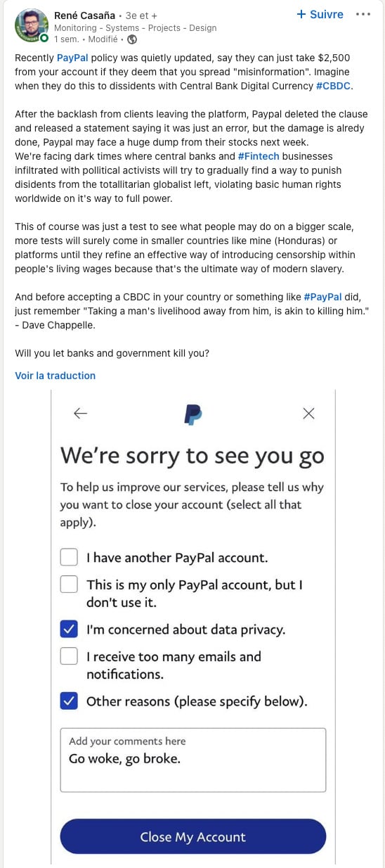Follow the author with Suivre
Screen dimensions: 385x868
click(320, 15)
